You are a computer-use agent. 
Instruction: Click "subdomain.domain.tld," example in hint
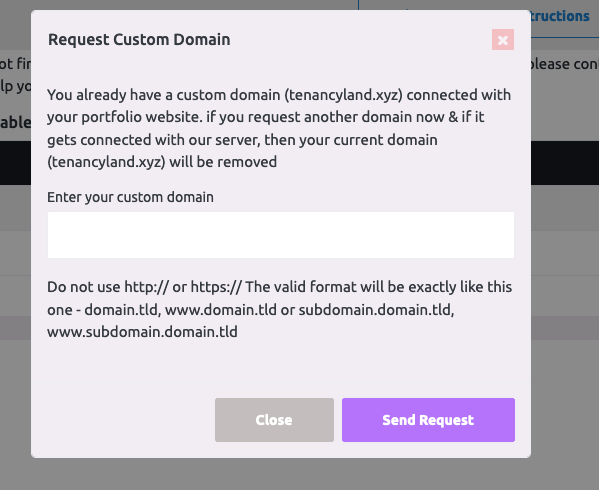[x=376, y=310]
